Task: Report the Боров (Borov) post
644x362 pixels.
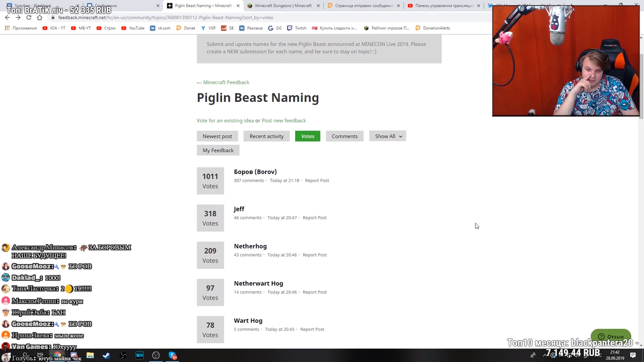Action: pyautogui.click(x=317, y=181)
